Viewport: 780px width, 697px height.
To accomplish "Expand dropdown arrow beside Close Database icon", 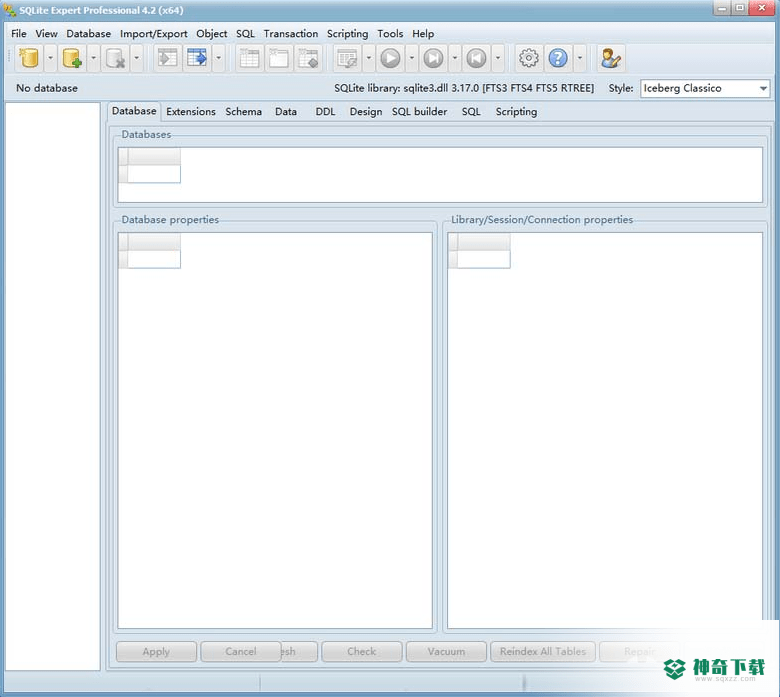I will (x=136, y=58).
